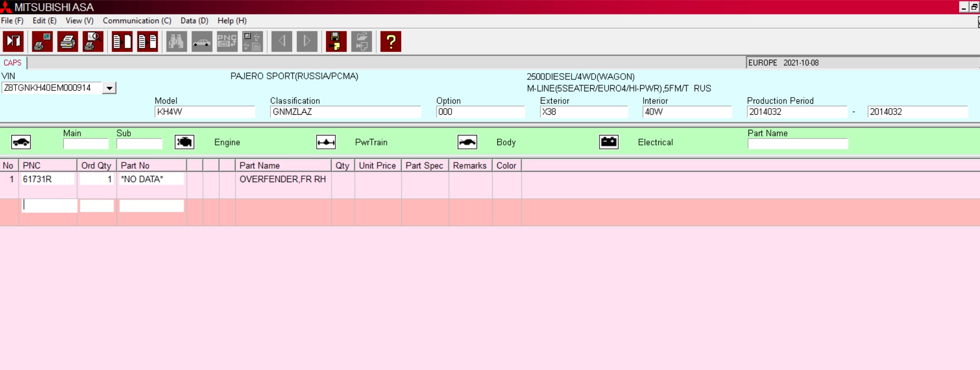Switch to the CAPS tab
Viewport: 980px width, 370px height.
pos(12,63)
